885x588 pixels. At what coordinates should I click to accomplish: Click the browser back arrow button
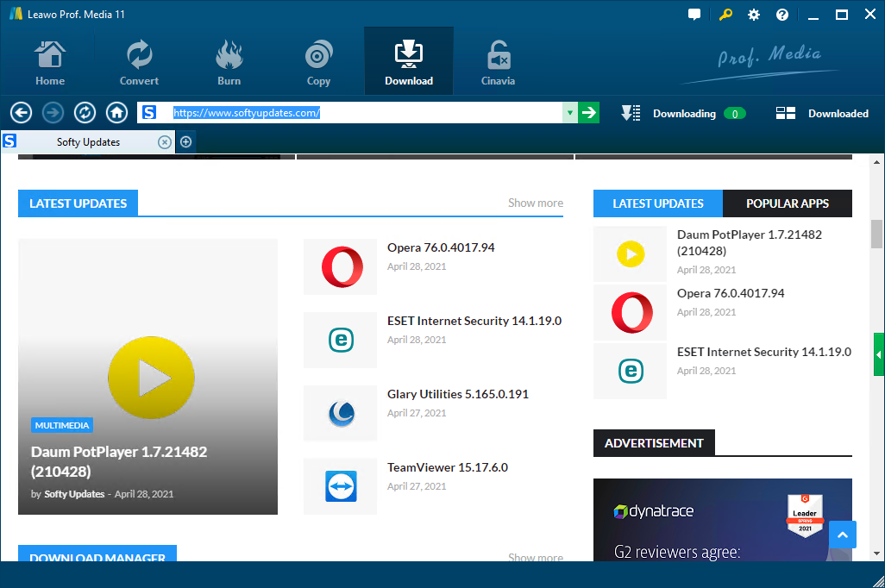[21, 113]
